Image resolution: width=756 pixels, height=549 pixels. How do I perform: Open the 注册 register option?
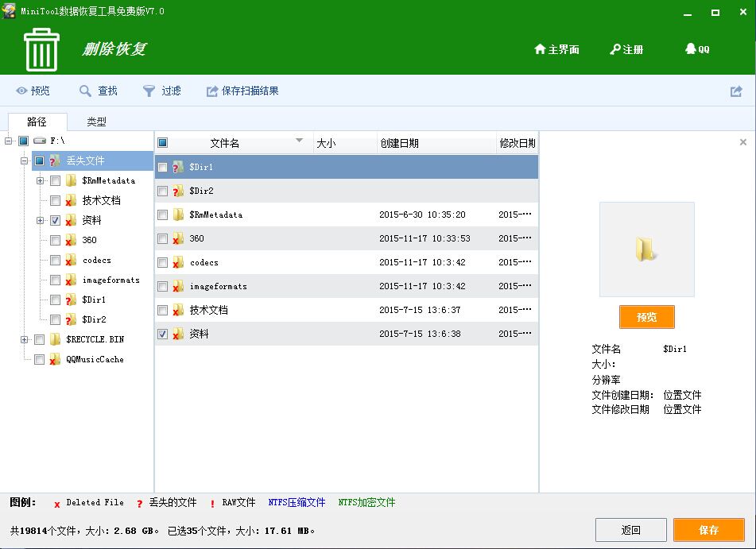point(626,49)
